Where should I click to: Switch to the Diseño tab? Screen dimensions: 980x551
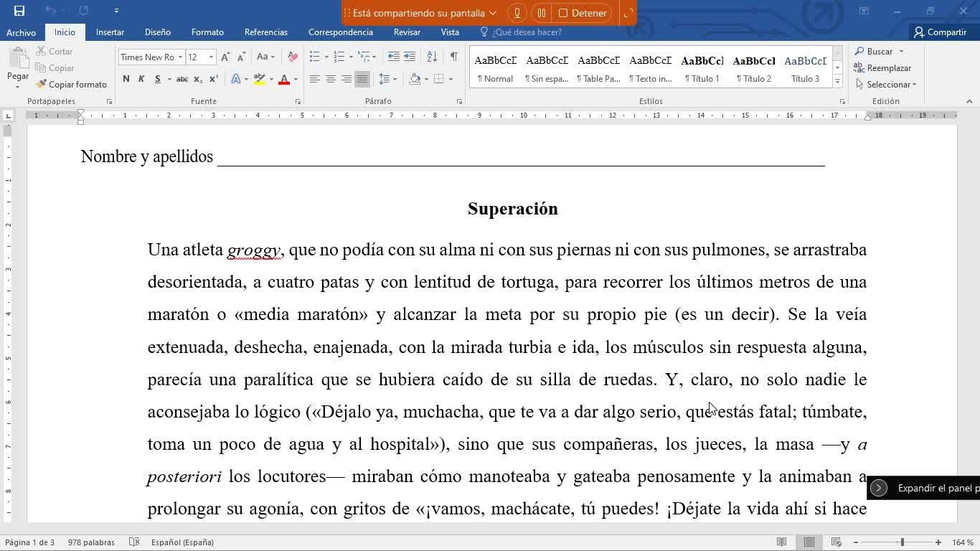coord(158,32)
